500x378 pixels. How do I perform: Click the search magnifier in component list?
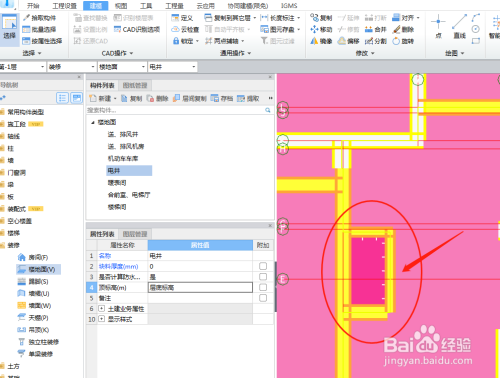(x=268, y=110)
